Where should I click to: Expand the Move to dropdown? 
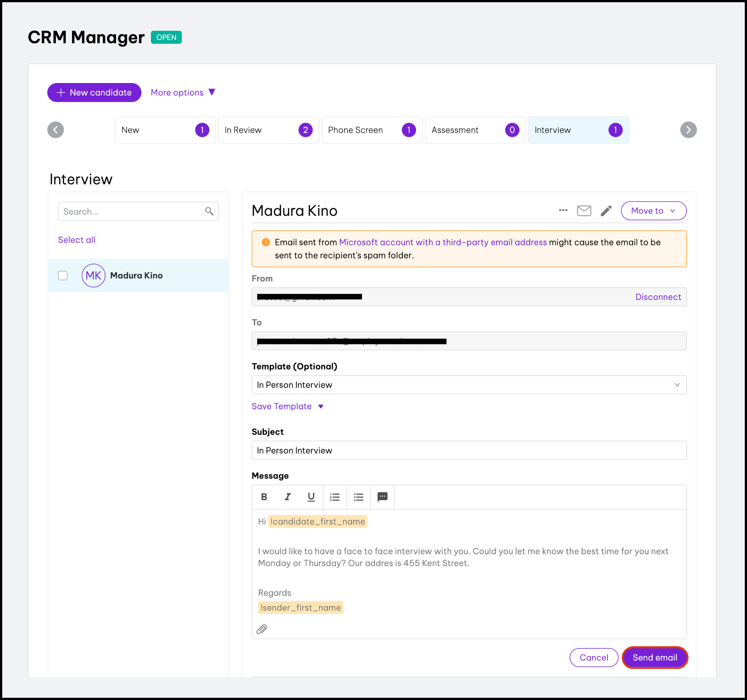653,211
